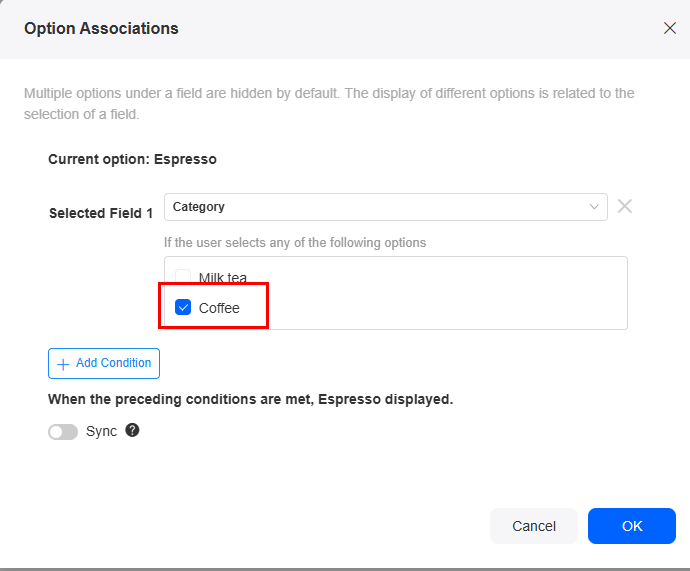Screen dimensions: 690x571
Task: Click the Espresso displayed condition summary text
Action: click(x=250, y=399)
